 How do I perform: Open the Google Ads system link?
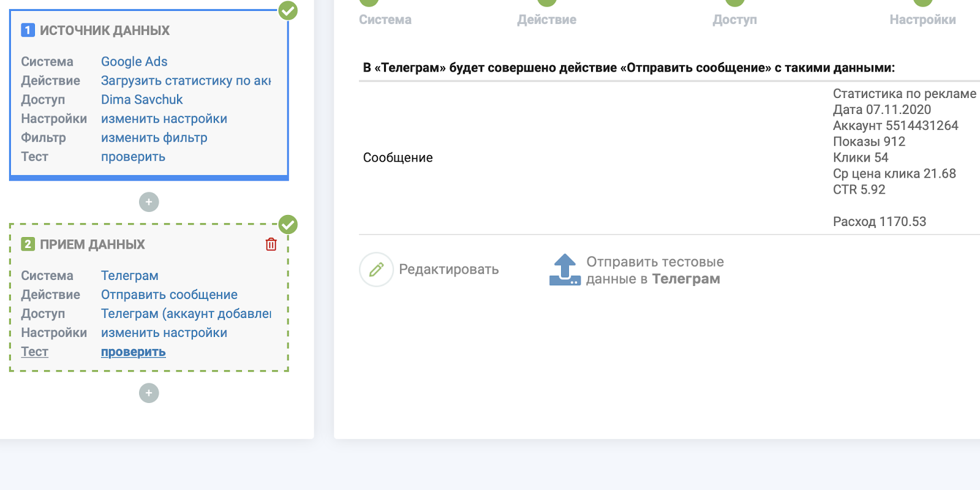click(134, 61)
